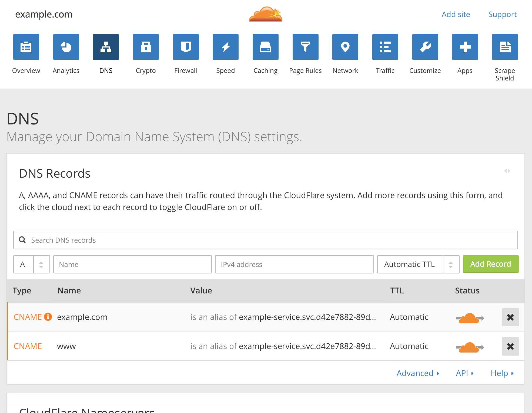Click Automatic TTL of example.com record

(x=409, y=317)
